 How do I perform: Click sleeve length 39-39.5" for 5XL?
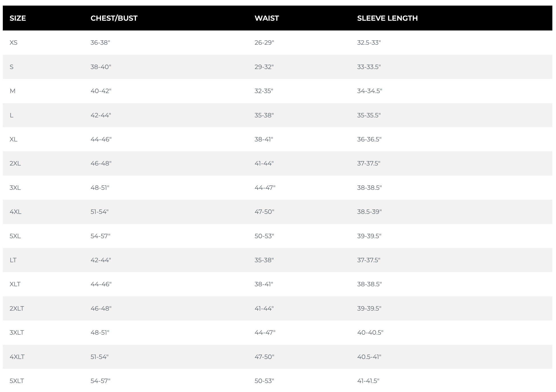369,236
